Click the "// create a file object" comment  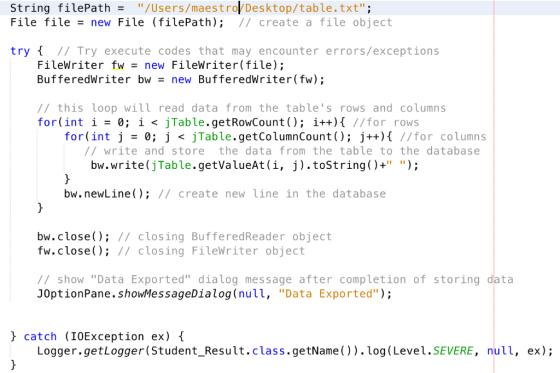[315, 22]
